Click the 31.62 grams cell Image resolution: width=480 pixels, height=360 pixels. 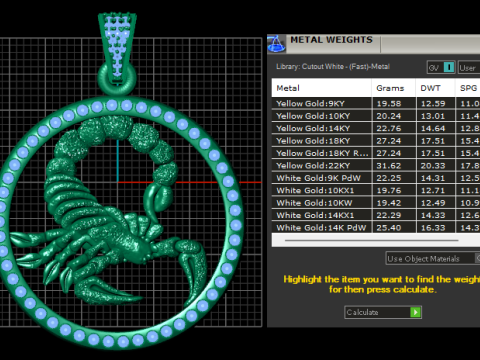(x=394, y=166)
